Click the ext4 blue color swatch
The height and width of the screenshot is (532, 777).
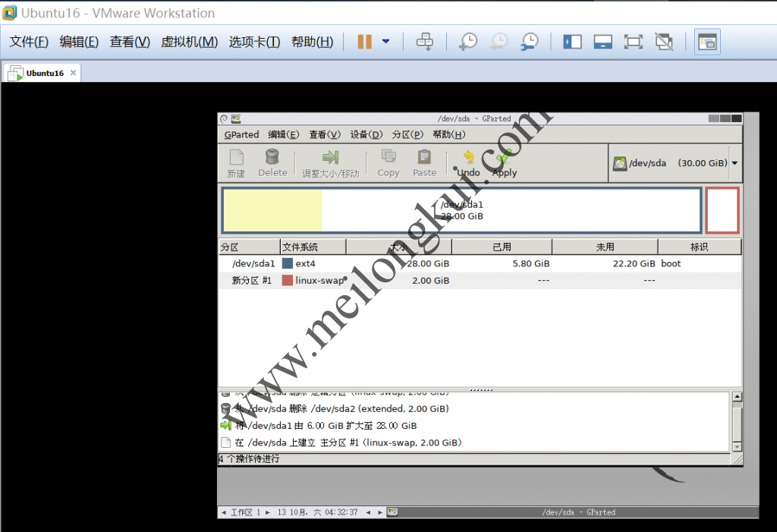click(x=288, y=263)
